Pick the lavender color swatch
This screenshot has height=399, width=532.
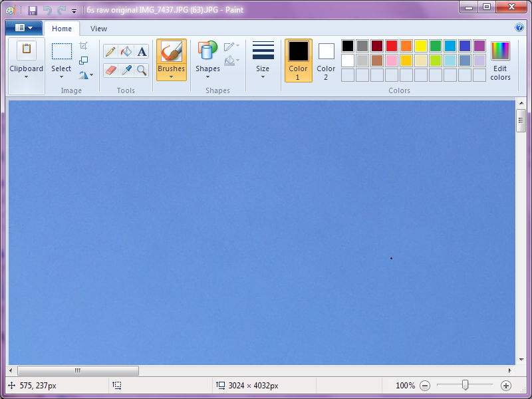click(479, 61)
